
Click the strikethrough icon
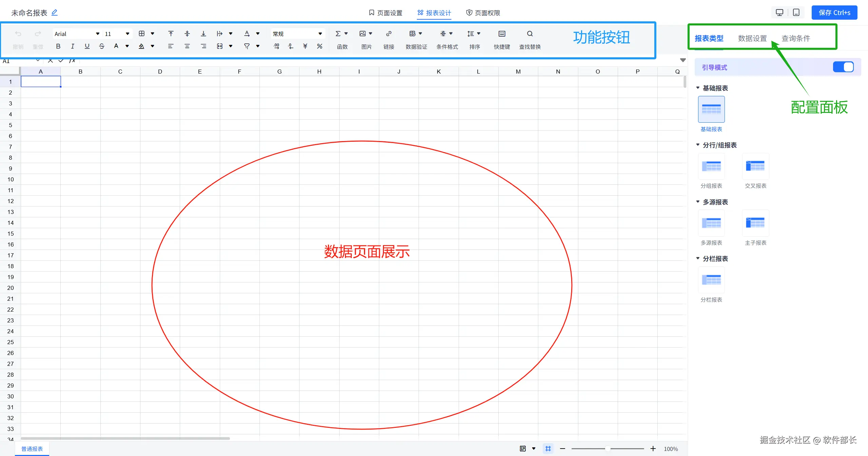(x=101, y=46)
